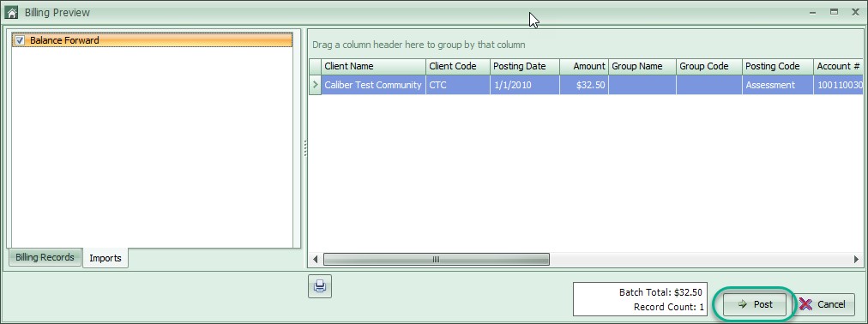Maximize the Billing Preview window
The image size is (868, 324).
pyautogui.click(x=834, y=12)
